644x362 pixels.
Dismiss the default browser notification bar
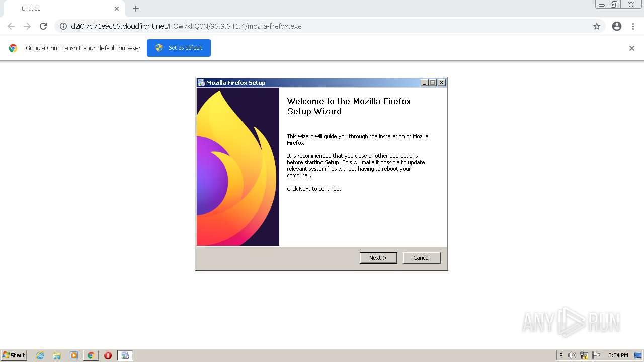(632, 48)
